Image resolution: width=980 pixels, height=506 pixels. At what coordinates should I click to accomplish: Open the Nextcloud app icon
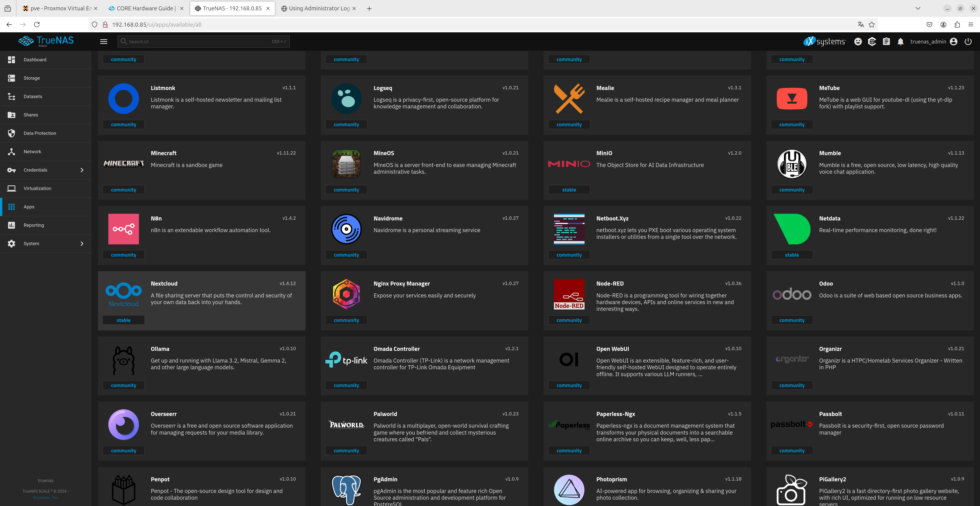click(124, 294)
